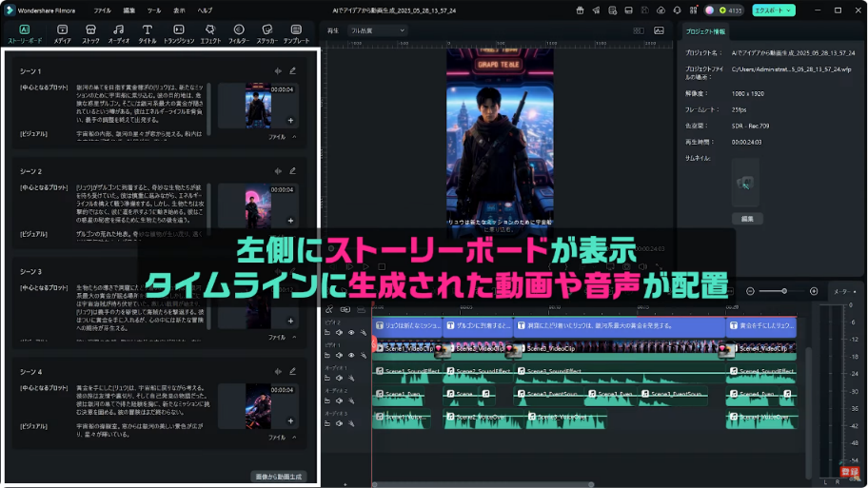Open the Effects (エフェクト) tab
This screenshot has height=488, width=868.
coord(210,33)
